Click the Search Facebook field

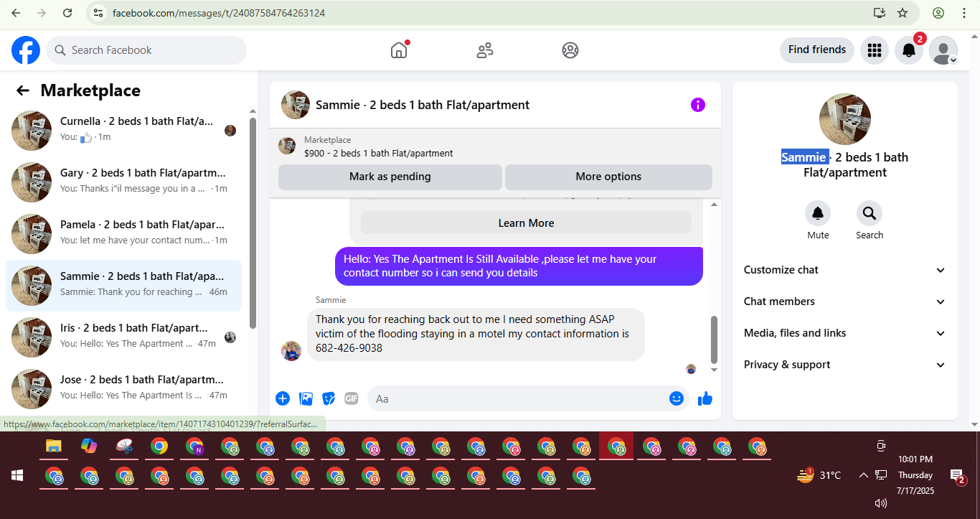click(x=146, y=50)
